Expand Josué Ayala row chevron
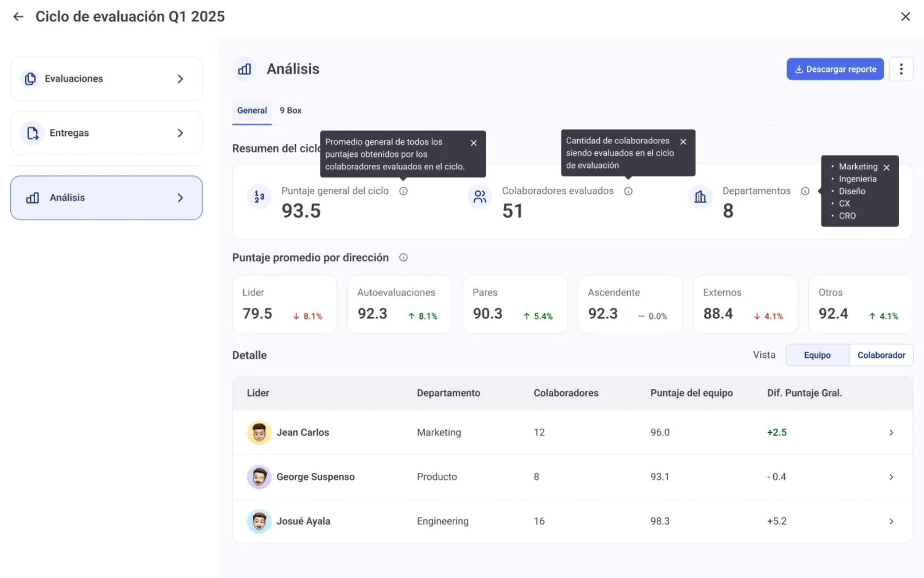924x578 pixels. click(891, 522)
